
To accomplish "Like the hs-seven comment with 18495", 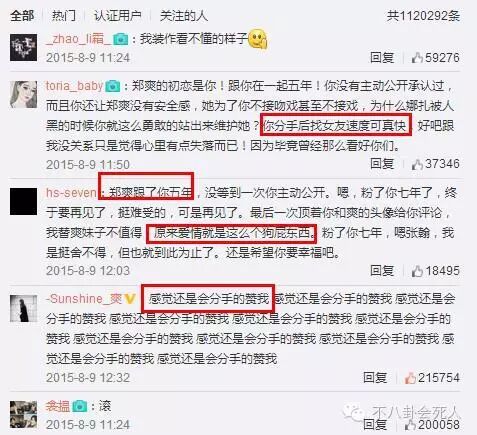I will 417,271.
